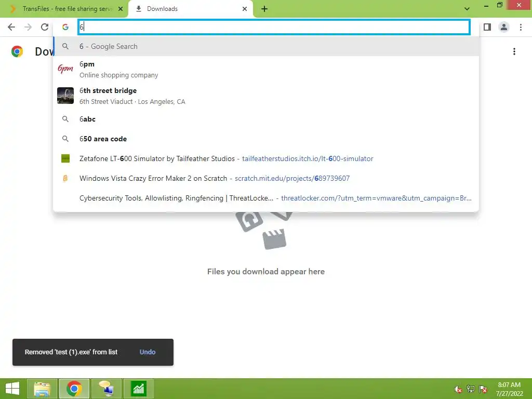Reload the page with the refresh icon
The width and height of the screenshot is (532, 399).
(45, 27)
